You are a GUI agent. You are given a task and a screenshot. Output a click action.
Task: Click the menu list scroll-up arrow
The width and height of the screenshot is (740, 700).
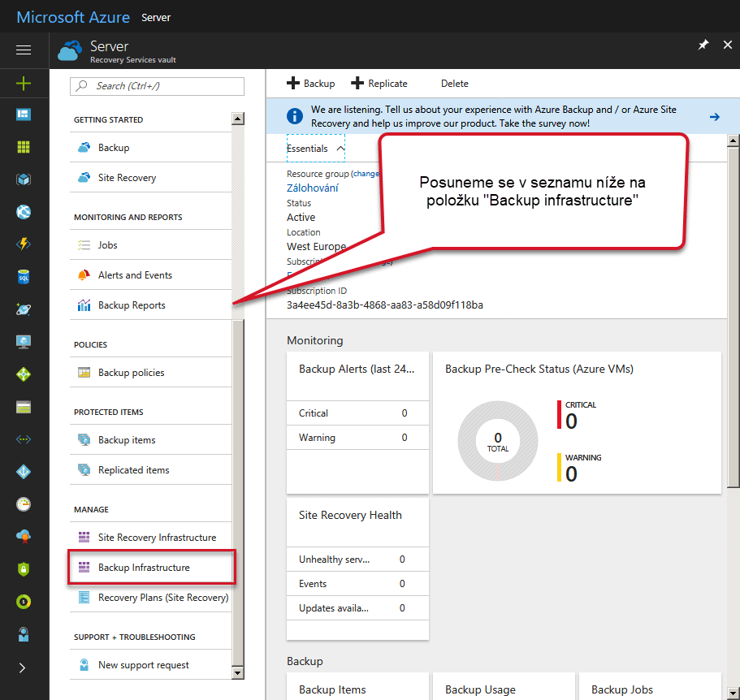238,119
